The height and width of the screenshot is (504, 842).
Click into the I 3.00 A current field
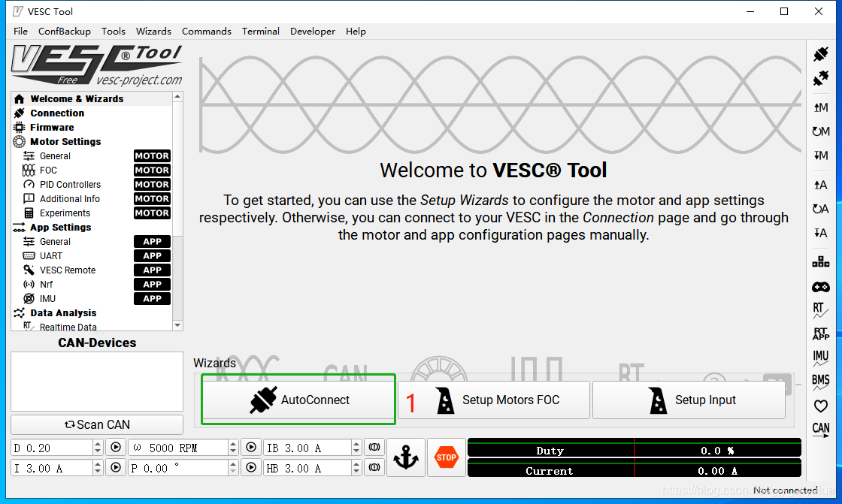tap(52, 468)
